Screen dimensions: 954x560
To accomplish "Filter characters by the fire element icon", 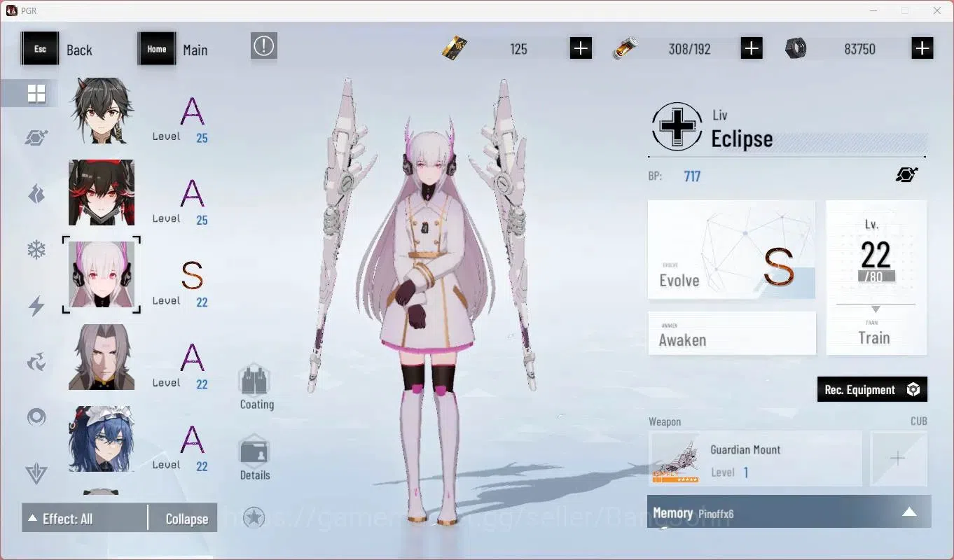I will tap(36, 194).
